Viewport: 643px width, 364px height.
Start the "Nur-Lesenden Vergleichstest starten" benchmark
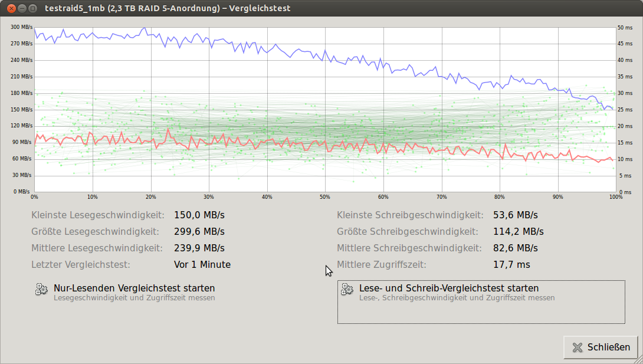[134, 288]
